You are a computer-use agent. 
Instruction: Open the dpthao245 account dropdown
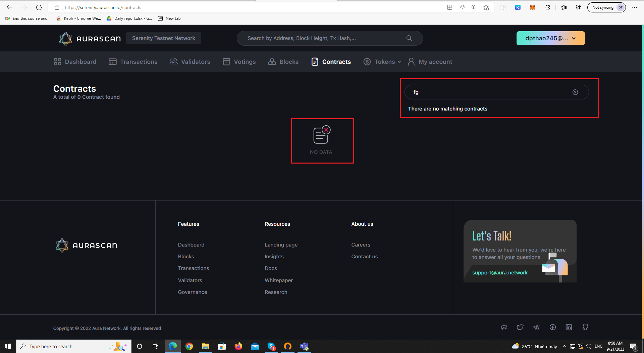(550, 38)
